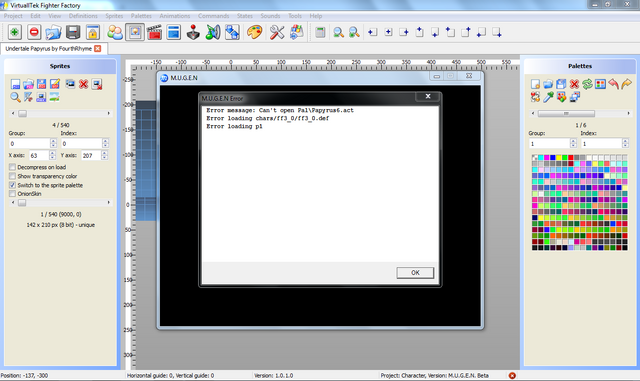Click palette Index stepper up arrow
The width and height of the screenshot is (640, 381).
625,141
